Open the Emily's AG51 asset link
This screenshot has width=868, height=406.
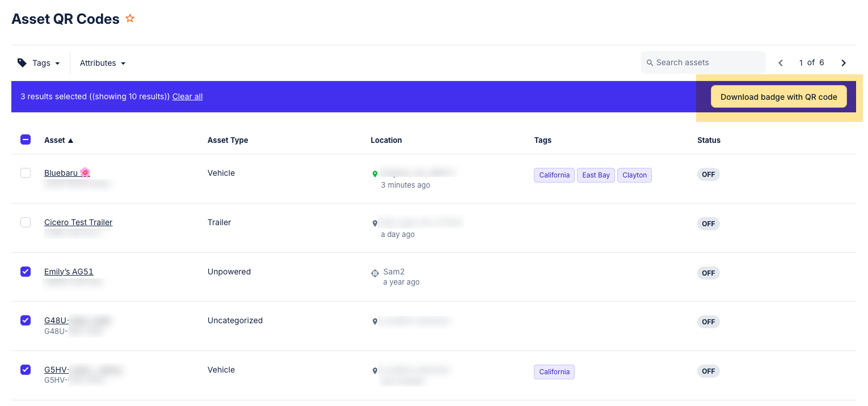pyautogui.click(x=69, y=272)
